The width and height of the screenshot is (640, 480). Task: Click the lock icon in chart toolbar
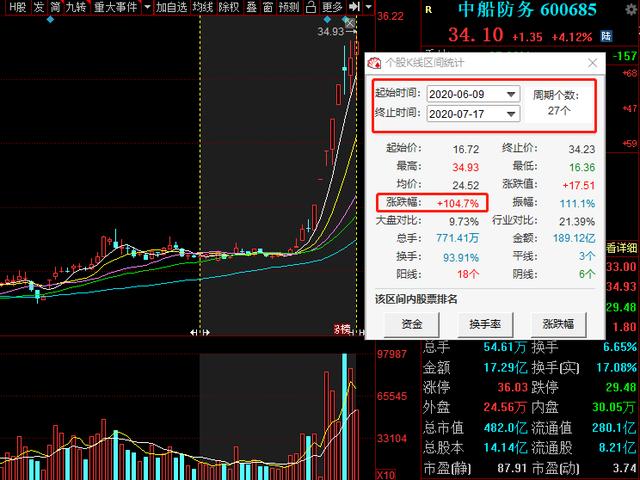(311, 7)
